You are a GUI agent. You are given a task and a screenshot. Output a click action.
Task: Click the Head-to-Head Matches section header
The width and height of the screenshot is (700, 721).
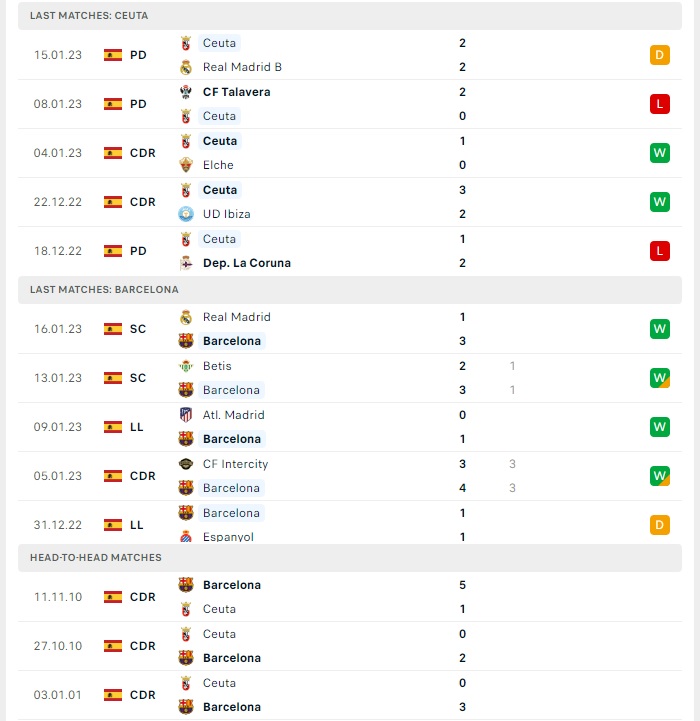350,558
